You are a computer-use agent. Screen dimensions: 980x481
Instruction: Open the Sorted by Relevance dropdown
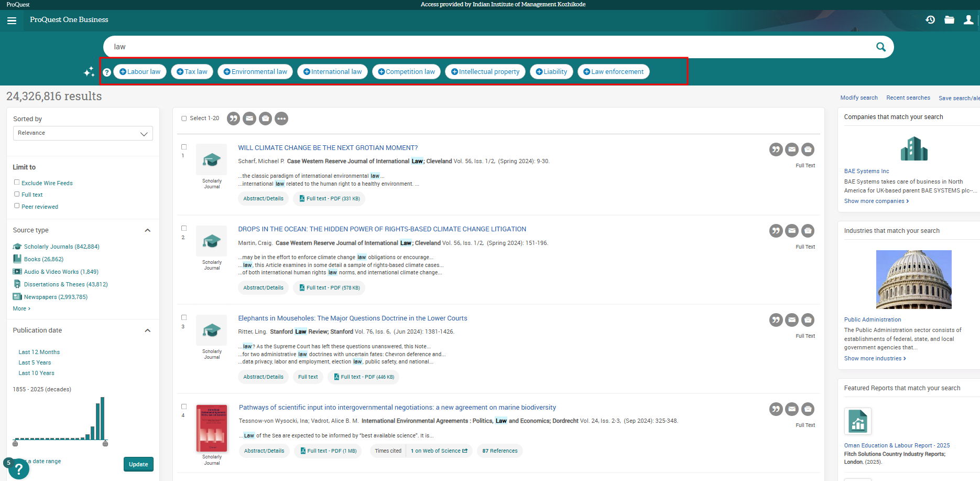click(x=83, y=133)
